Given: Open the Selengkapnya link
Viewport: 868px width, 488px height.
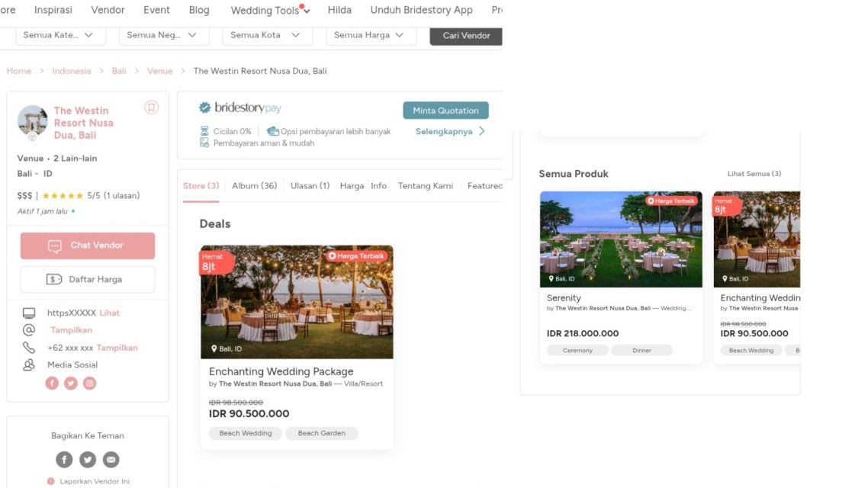Looking at the screenshot, I should [x=444, y=131].
